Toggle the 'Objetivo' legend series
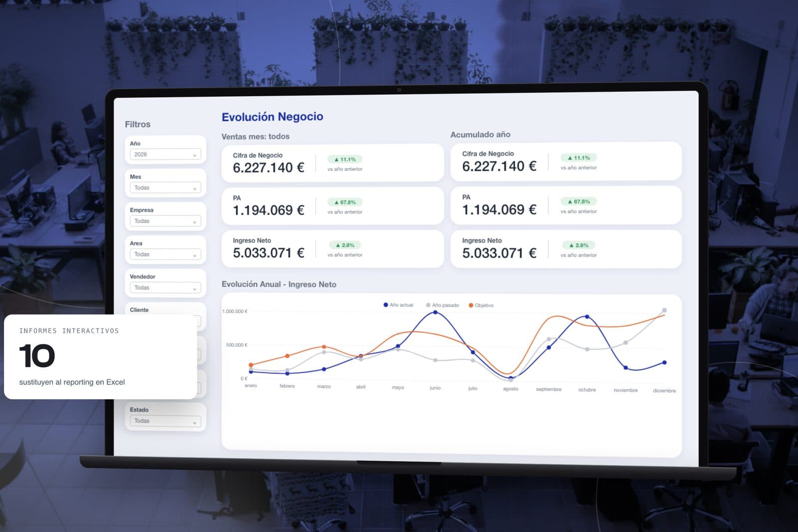 (481, 305)
